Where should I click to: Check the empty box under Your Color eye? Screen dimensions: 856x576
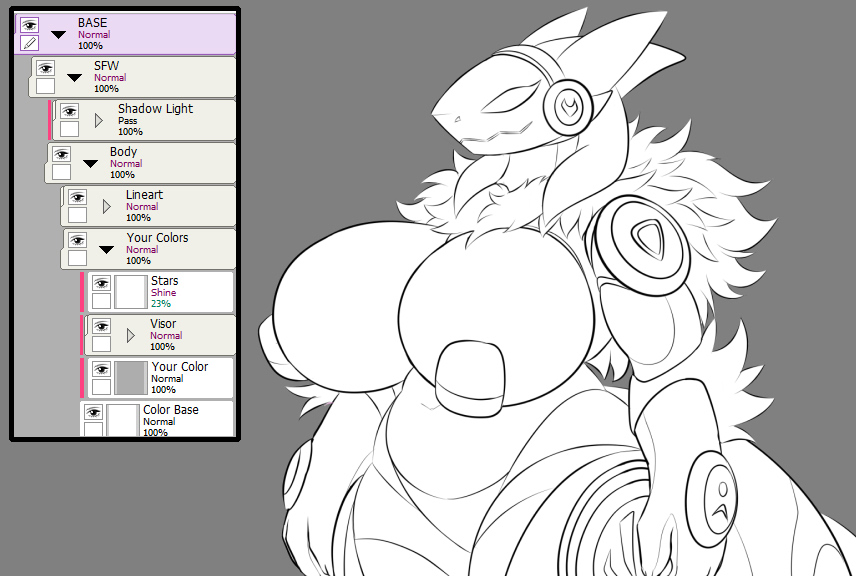[x=102, y=387]
